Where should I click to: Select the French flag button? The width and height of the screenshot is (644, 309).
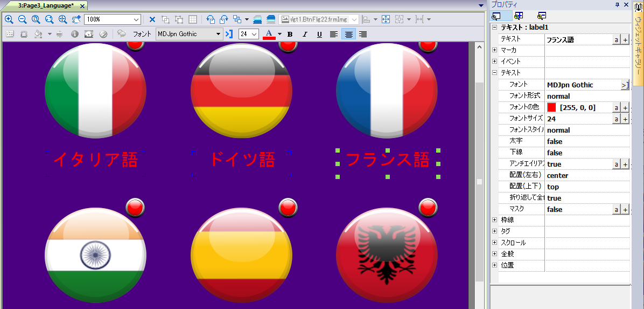(387, 90)
